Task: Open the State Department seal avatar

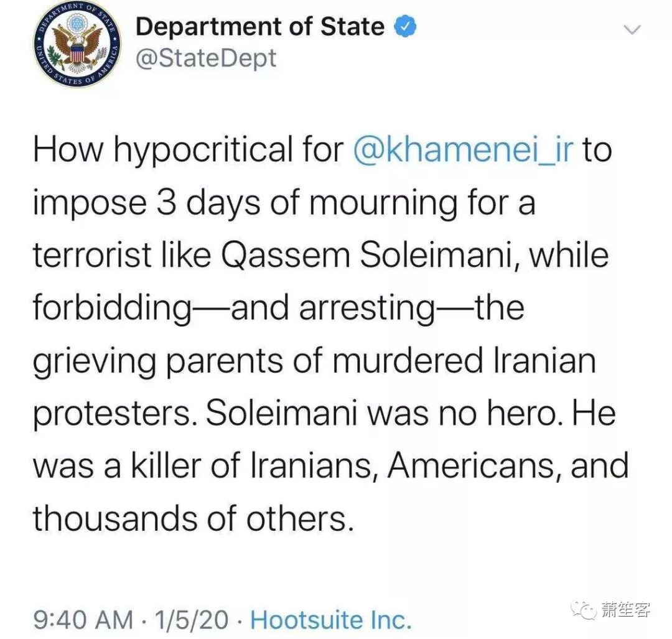Action: click(x=77, y=44)
